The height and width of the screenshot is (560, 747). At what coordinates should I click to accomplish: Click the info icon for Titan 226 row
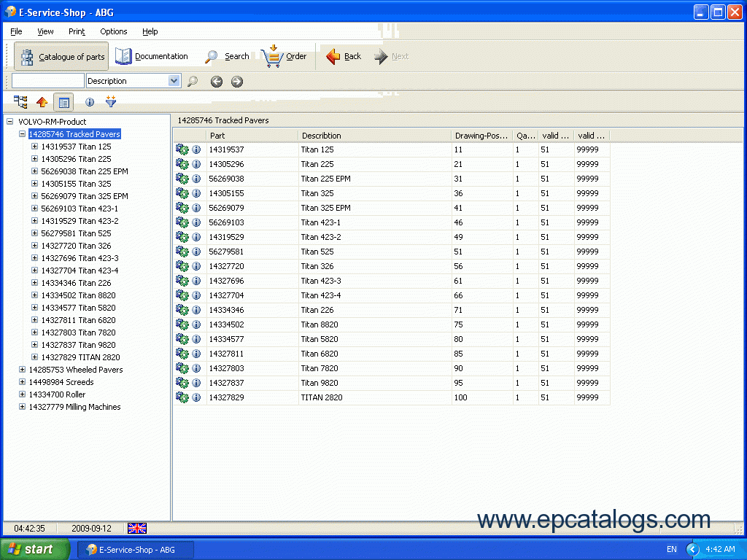pos(196,310)
